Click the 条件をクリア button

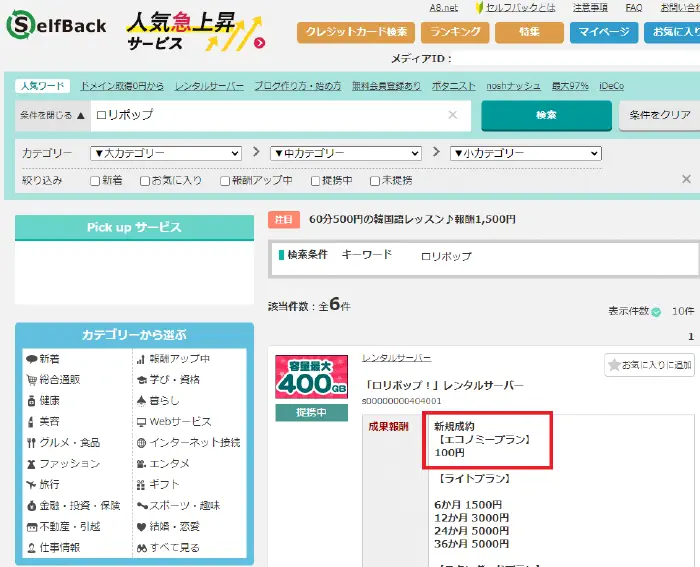click(660, 115)
